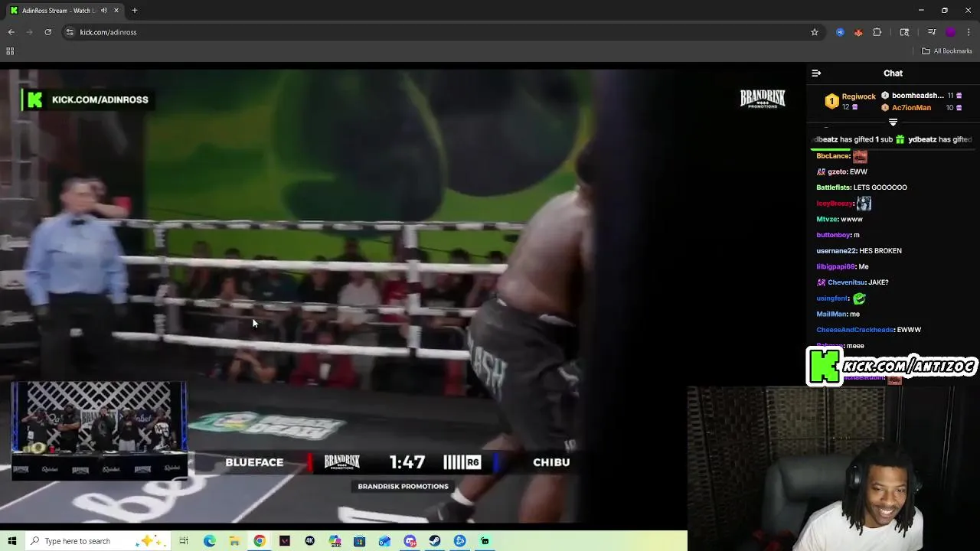This screenshot has height=551, width=980.
Task: Open Task View from the taskbar
Action: 184,541
